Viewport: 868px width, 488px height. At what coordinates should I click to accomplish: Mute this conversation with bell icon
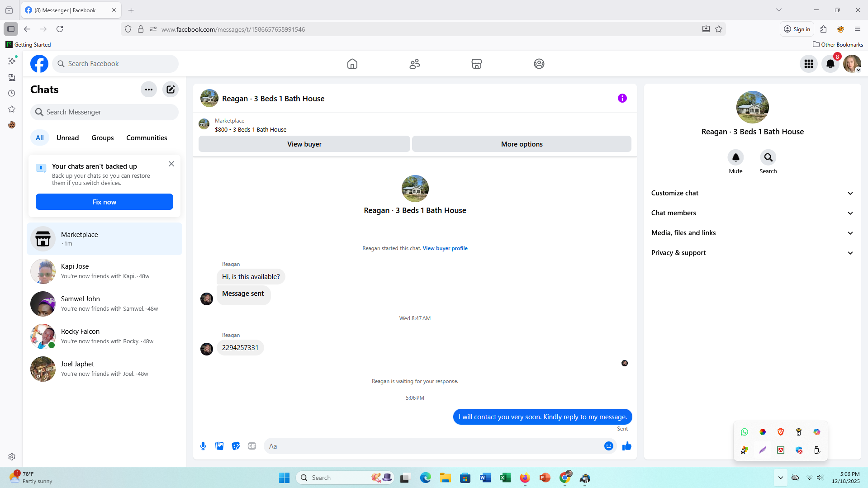tap(736, 157)
